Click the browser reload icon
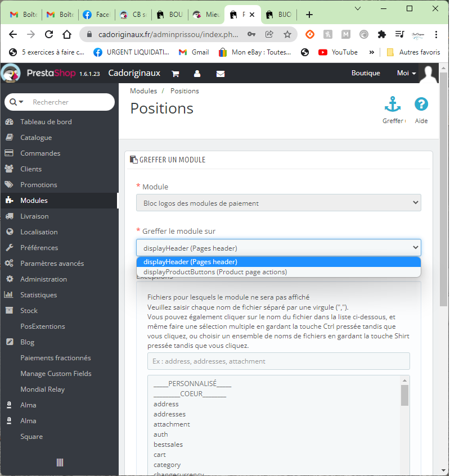Image resolution: width=450 pixels, height=476 pixels. click(x=49, y=34)
